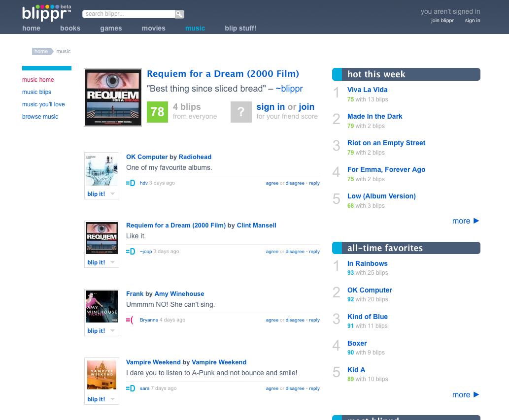Open user sara's profile link
This screenshot has height=420, width=509.
[144, 388]
